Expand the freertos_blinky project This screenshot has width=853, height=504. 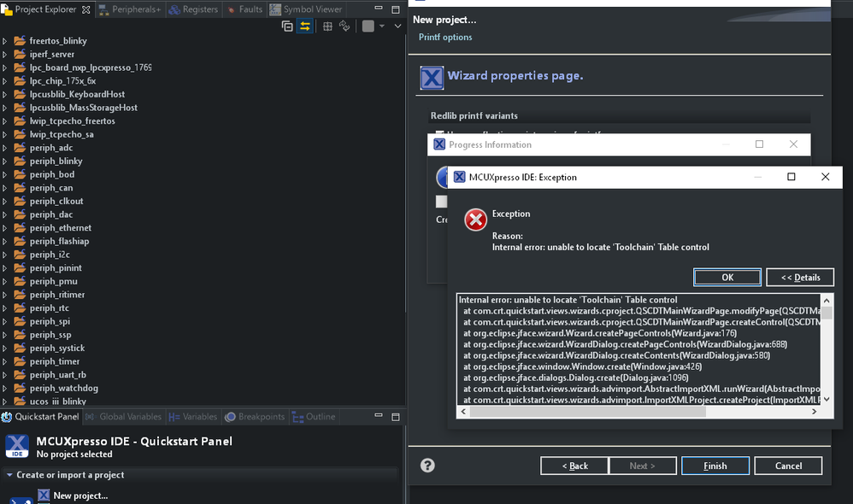point(5,41)
